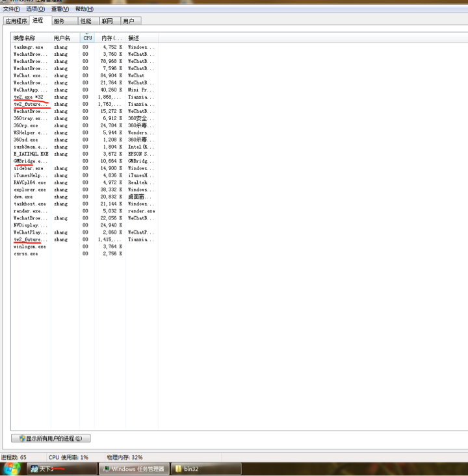Select the 360tray process row
The image size is (468, 476).
pyautogui.click(x=84, y=118)
